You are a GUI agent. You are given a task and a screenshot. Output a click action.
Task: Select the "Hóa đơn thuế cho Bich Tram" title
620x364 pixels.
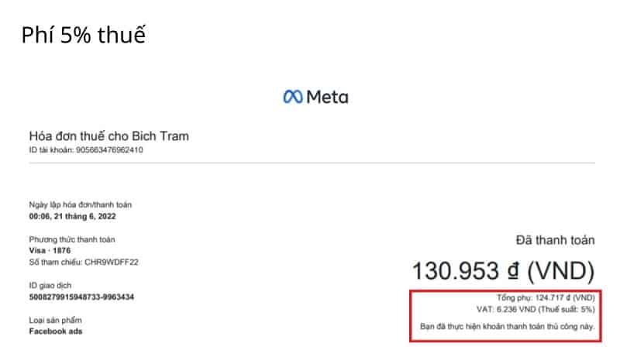tap(108, 136)
